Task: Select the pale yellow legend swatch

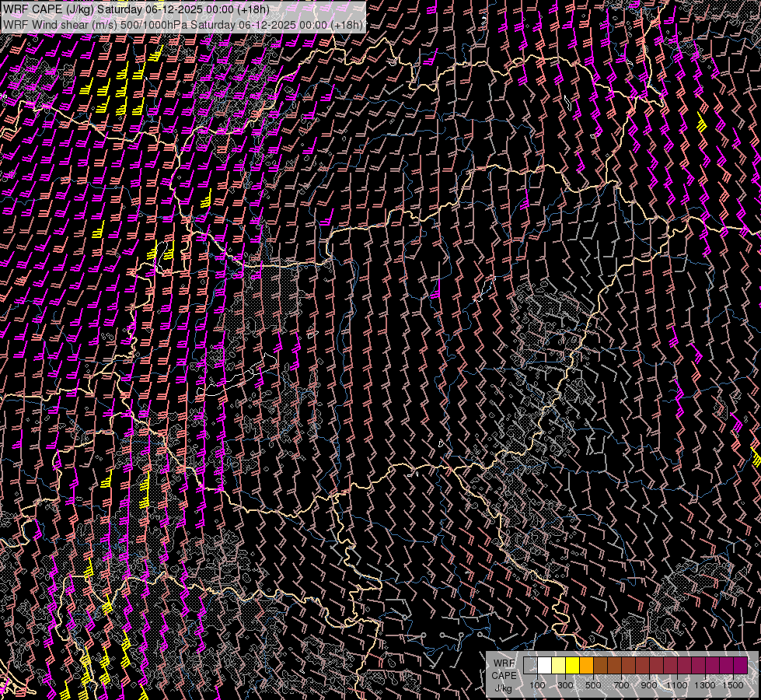Action: click(558, 666)
